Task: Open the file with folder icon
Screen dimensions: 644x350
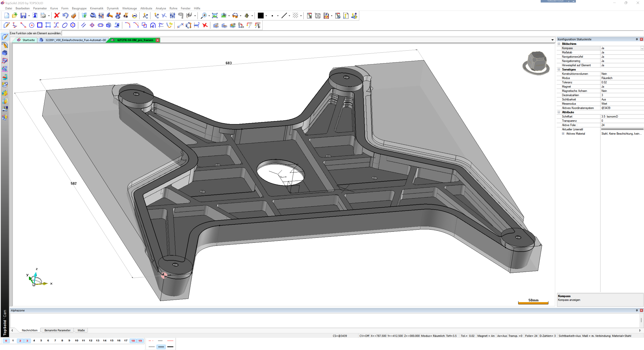Action: coord(15,15)
